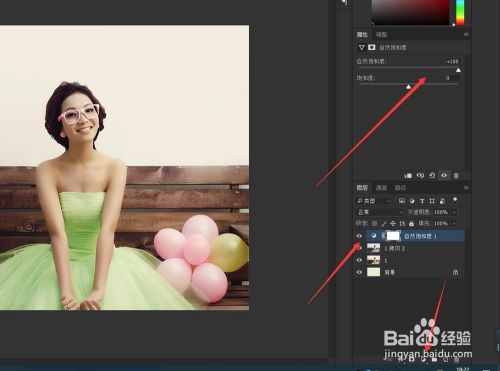Pick a color in the color field
Screen dimensions: 500x371
pyautogui.click(x=411, y=12)
